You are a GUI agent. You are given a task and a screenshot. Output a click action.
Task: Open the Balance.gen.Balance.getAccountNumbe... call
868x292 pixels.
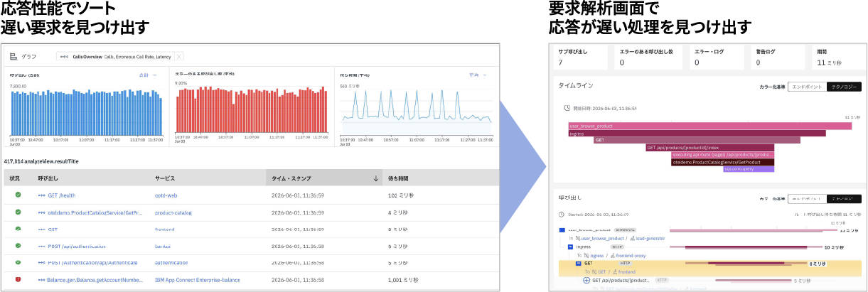[x=95, y=280]
